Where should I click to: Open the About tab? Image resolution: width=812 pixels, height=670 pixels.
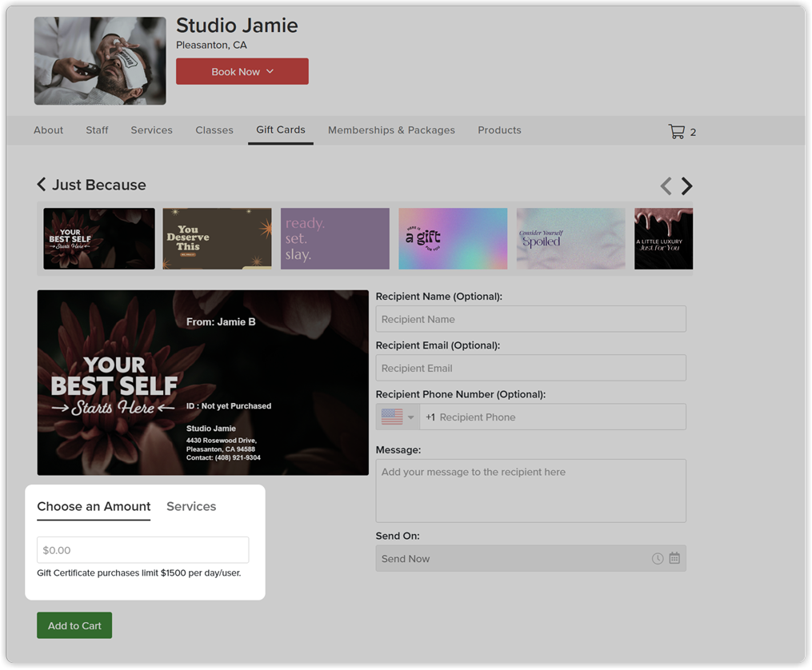(48, 130)
